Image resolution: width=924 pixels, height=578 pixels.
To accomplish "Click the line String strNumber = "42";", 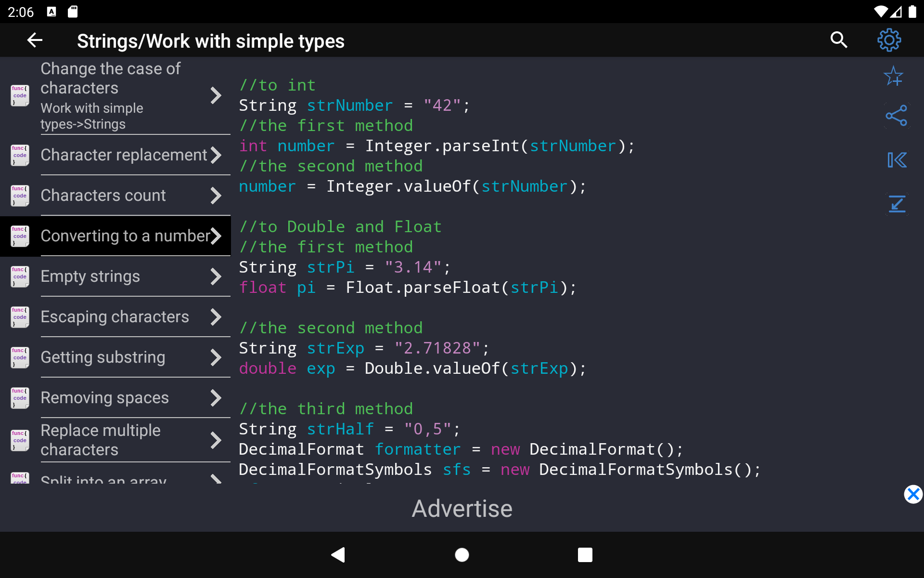I will (x=354, y=105).
